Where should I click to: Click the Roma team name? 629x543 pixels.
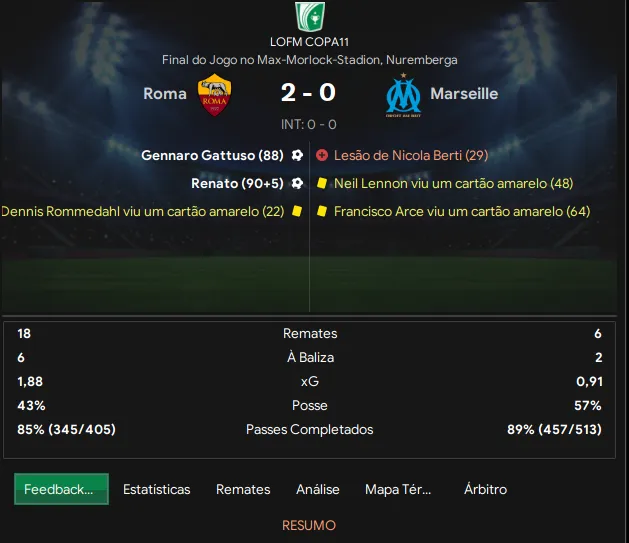(165, 94)
